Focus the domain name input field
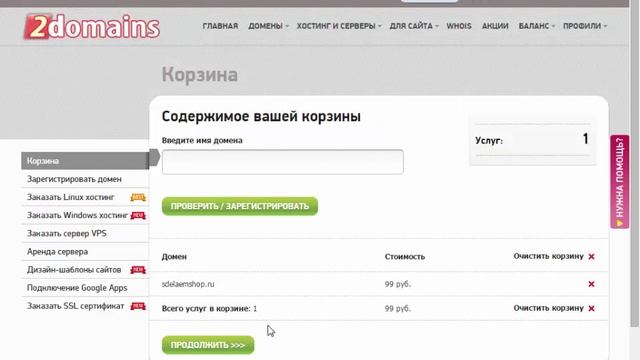This screenshot has width=640, height=360. coord(282,162)
